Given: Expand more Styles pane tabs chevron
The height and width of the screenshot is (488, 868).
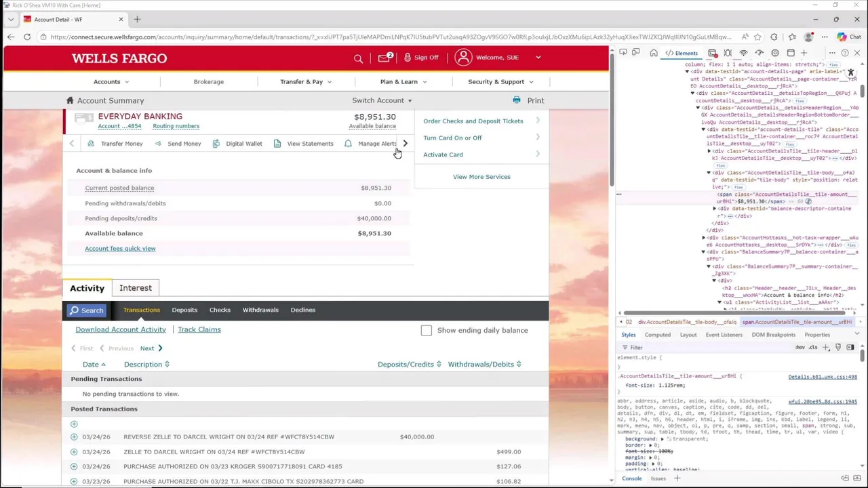Looking at the screenshot, I should pyautogui.click(x=857, y=333).
